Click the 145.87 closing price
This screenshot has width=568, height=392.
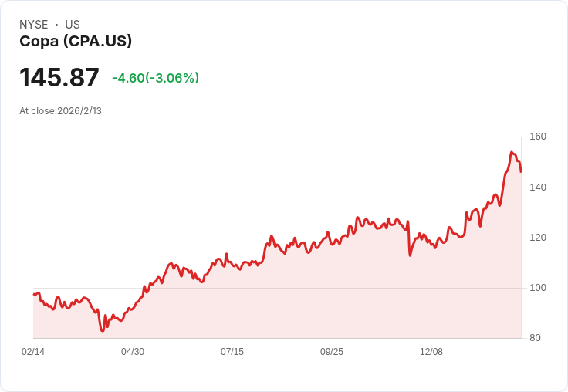pos(59,78)
